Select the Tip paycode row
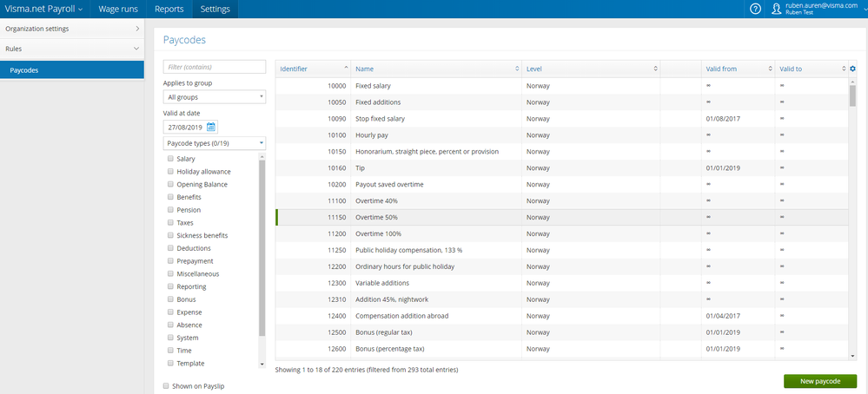This screenshot has width=868, height=394. tap(561, 168)
